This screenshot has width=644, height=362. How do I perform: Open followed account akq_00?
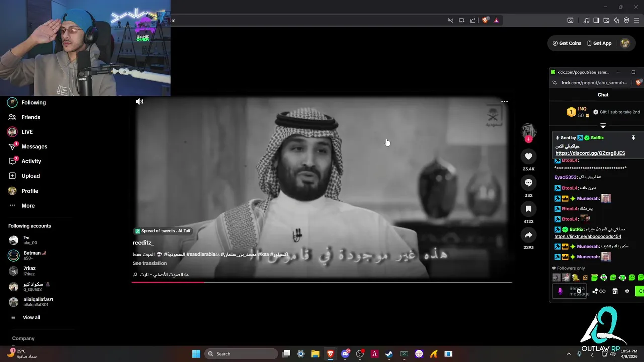(x=23, y=240)
